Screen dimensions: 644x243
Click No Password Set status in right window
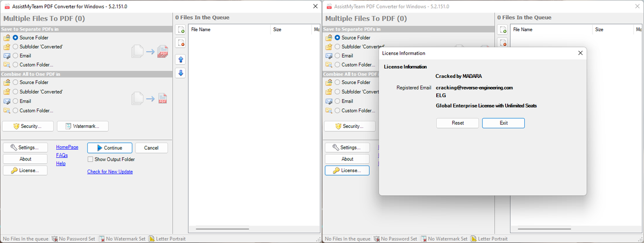point(395,239)
